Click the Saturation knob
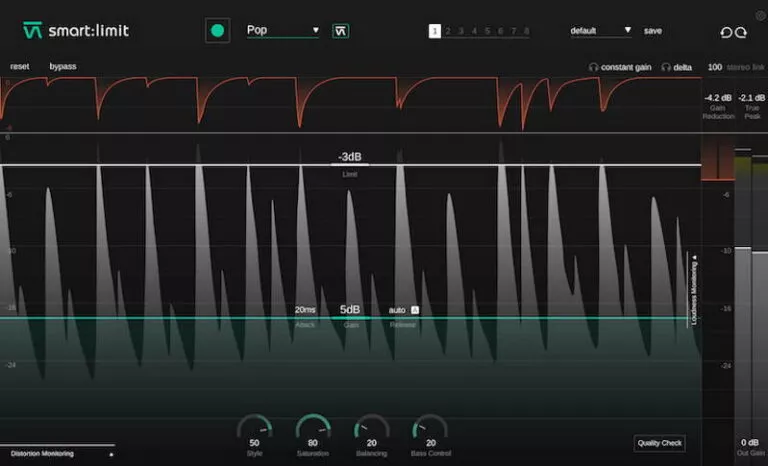The image size is (768, 466). click(x=313, y=427)
